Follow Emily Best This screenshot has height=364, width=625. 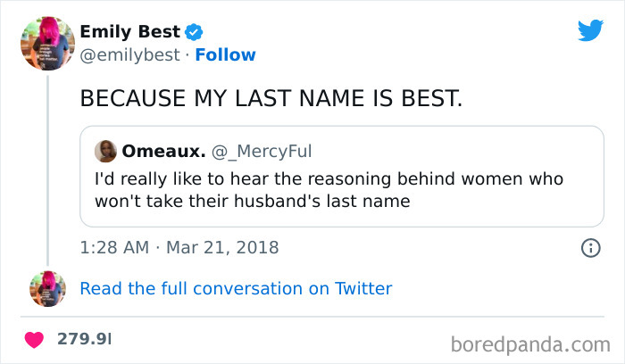coord(226,55)
